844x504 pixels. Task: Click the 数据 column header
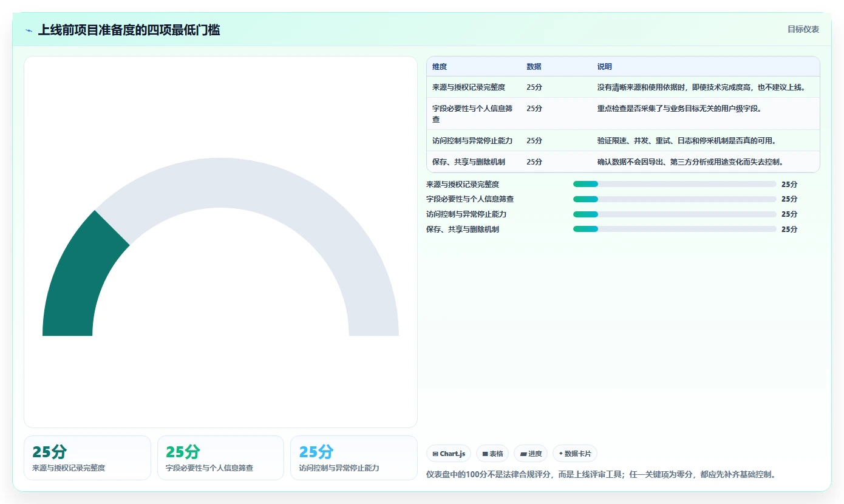534,67
